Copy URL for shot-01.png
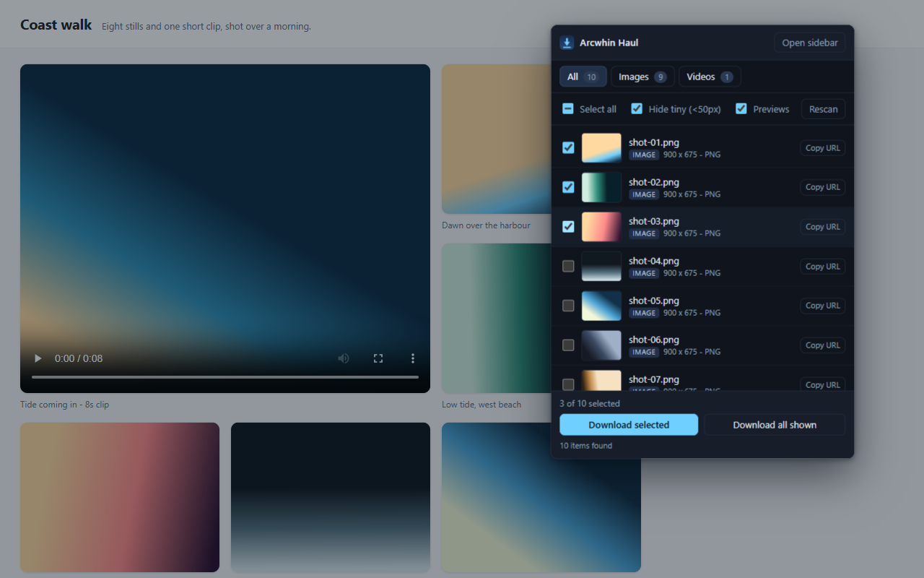Screen dimensions: 924x578 tap(823, 148)
